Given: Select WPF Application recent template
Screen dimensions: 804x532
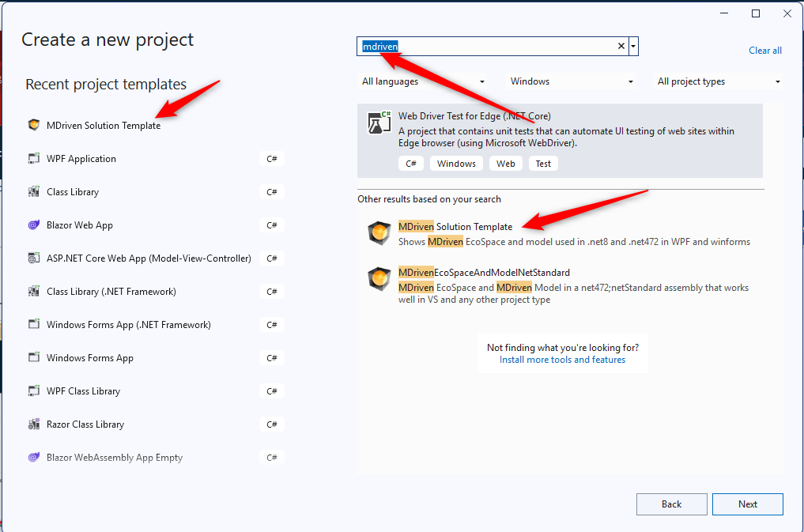Looking at the screenshot, I should (81, 159).
